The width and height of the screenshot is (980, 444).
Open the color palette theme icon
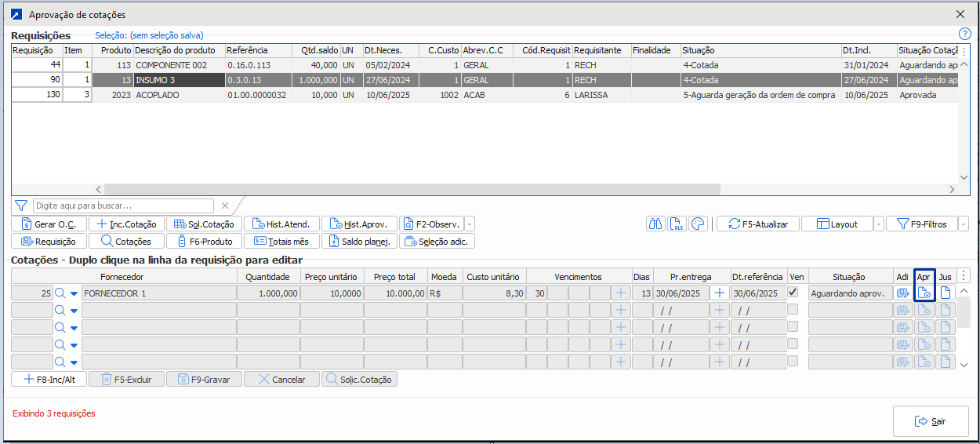(698, 224)
